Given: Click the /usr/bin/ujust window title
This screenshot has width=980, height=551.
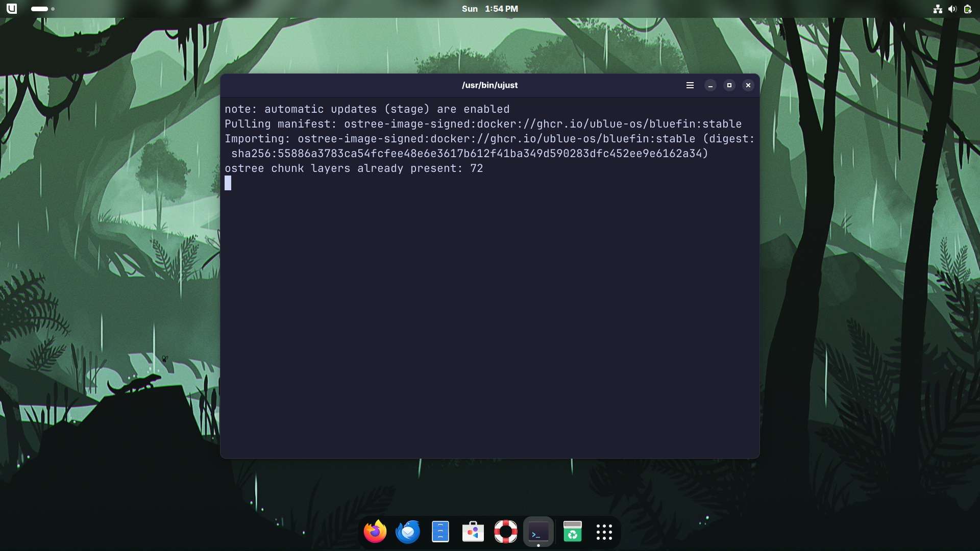Looking at the screenshot, I should pos(489,85).
